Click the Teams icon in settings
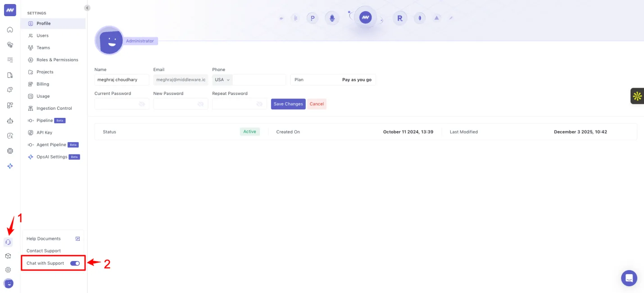Screen dimensions: 644x293 [31, 48]
